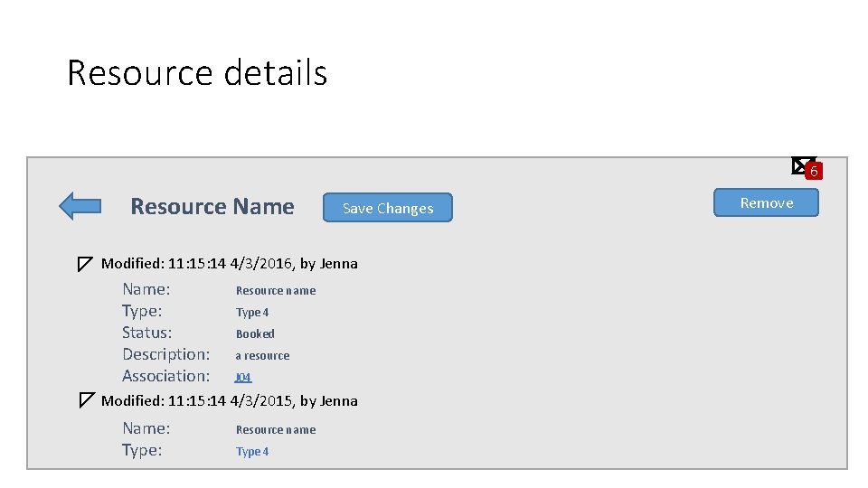
Task: Click the Resource details page title
Action: [197, 72]
